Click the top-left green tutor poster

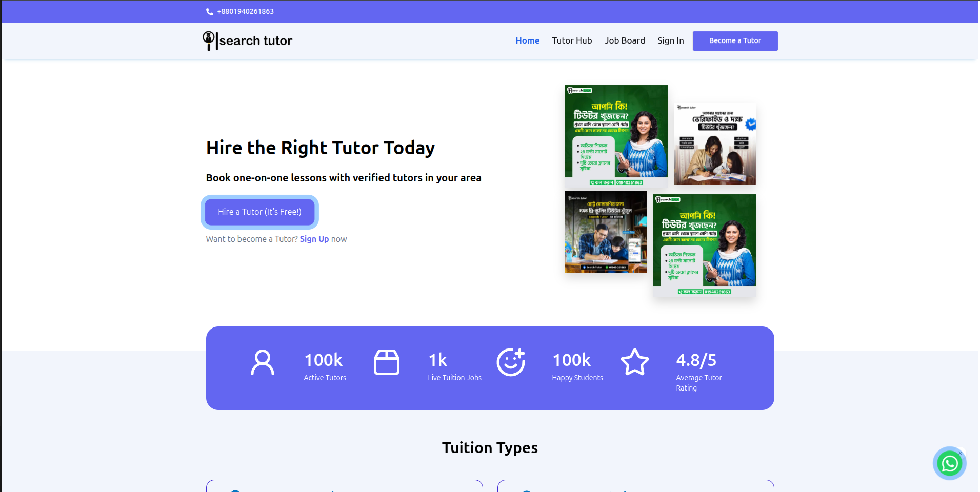point(615,136)
